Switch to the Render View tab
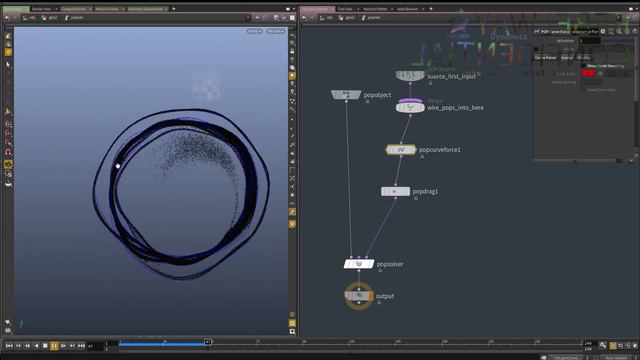 click(x=42, y=9)
